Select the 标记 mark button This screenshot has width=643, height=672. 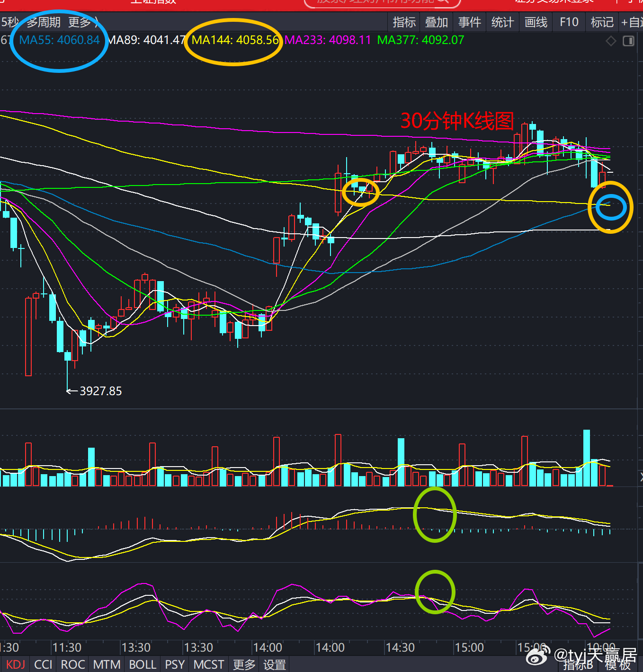click(602, 22)
